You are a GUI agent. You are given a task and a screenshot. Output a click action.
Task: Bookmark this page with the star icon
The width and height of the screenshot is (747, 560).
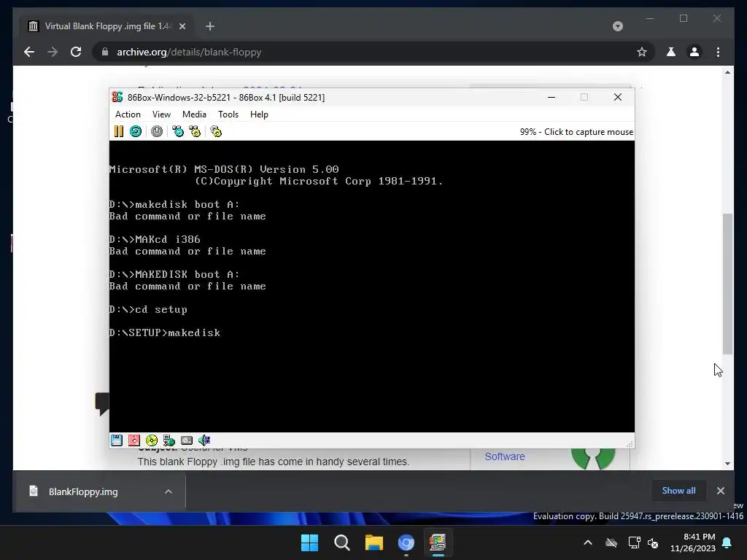[642, 52]
